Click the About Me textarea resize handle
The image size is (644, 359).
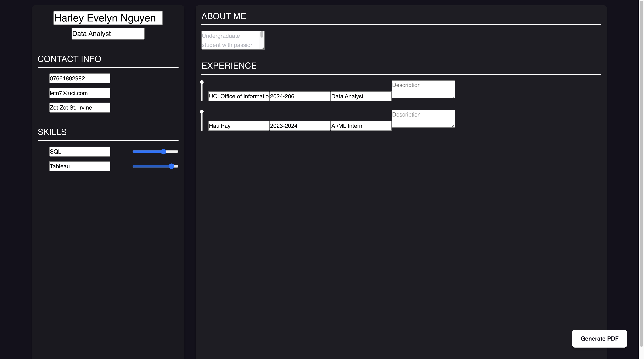[x=263, y=48]
